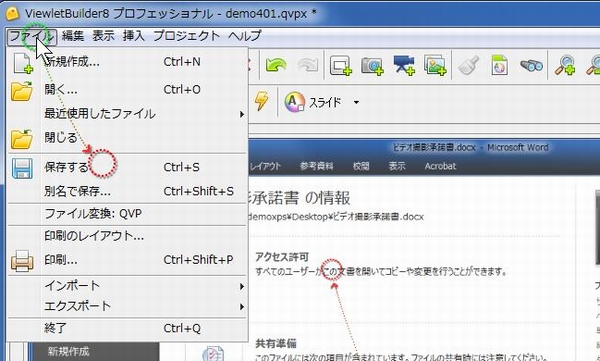Expand the インポート submenu
Viewport: 600px width, 361px height.
coord(127,286)
